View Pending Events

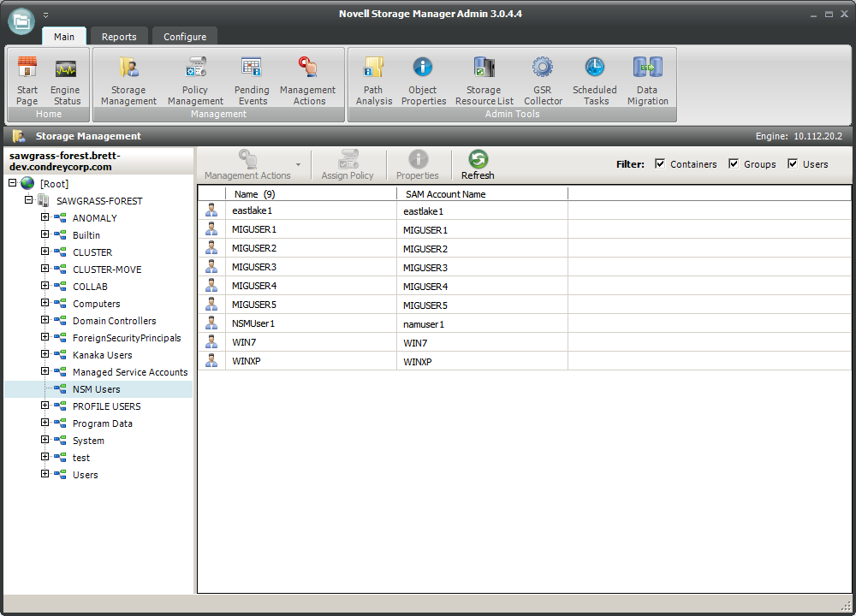[x=252, y=80]
